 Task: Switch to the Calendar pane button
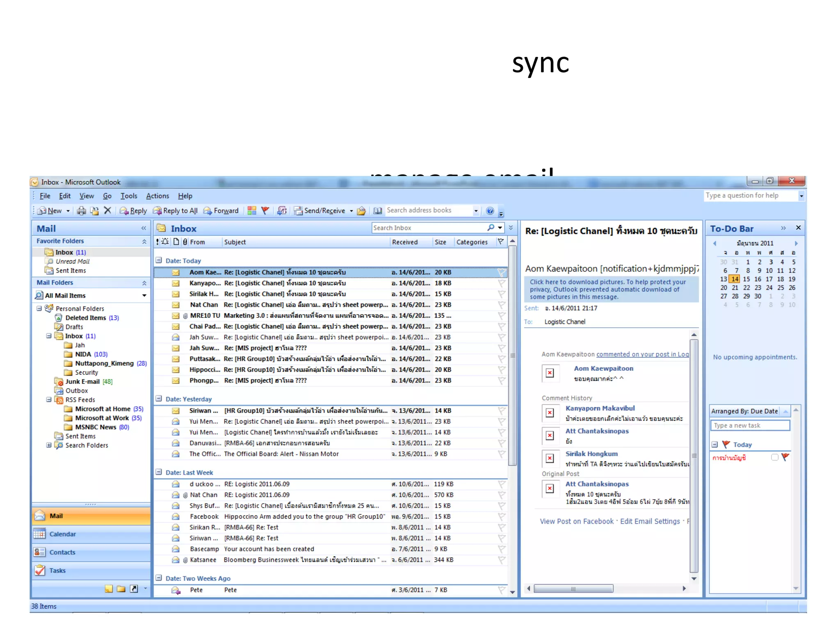tap(91, 534)
